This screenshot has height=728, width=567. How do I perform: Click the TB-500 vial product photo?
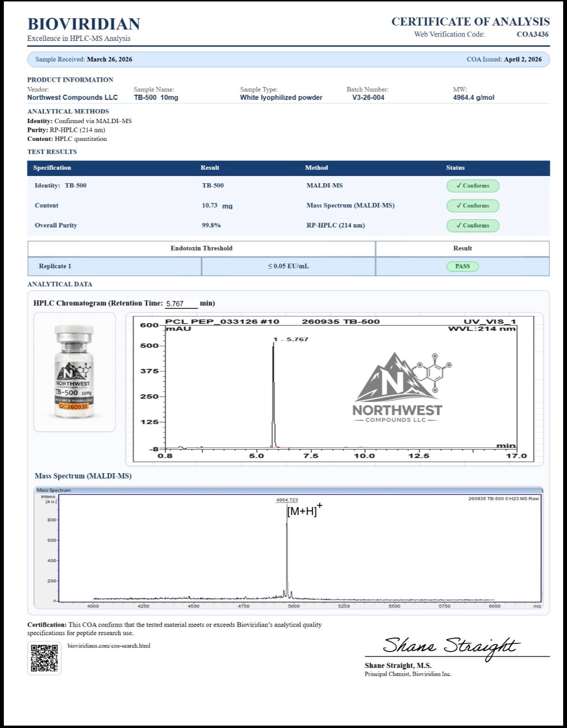click(x=74, y=372)
